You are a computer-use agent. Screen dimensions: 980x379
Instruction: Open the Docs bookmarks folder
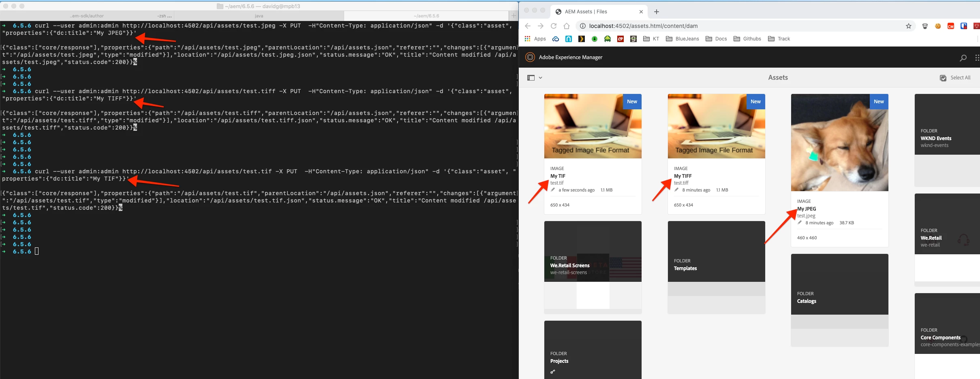(717, 39)
